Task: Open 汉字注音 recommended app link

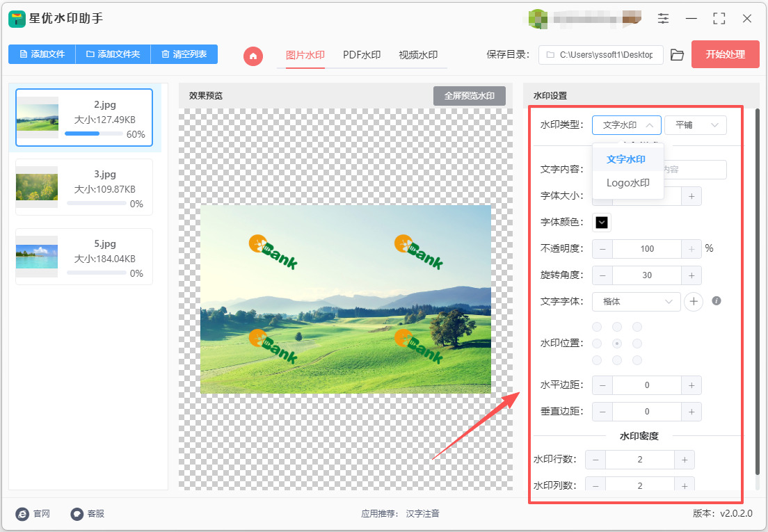Action: pos(422,513)
